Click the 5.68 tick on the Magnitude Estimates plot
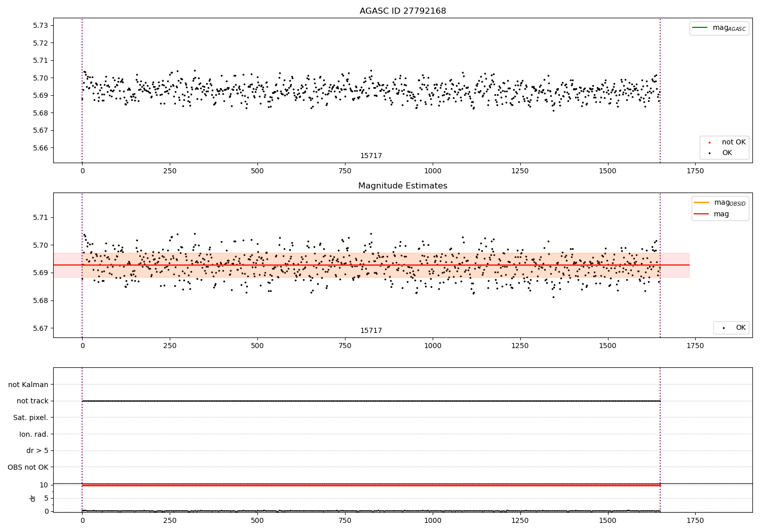The image size is (760, 532). 40,300
